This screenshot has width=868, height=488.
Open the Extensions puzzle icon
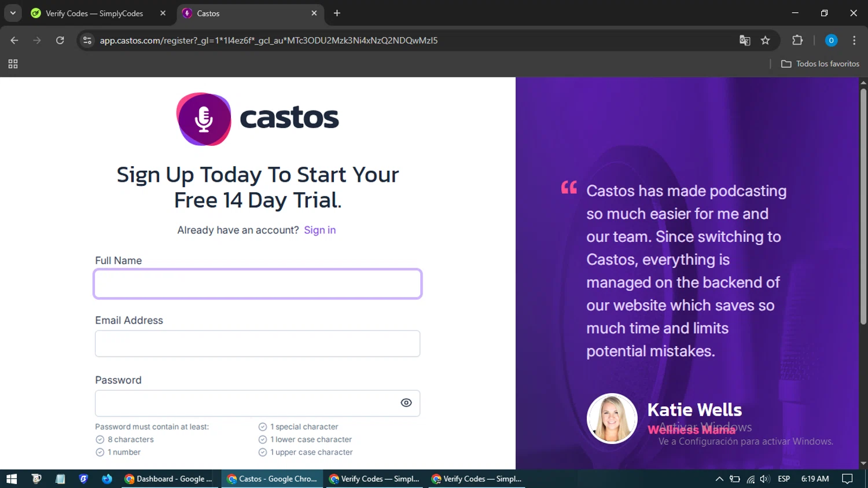797,40
